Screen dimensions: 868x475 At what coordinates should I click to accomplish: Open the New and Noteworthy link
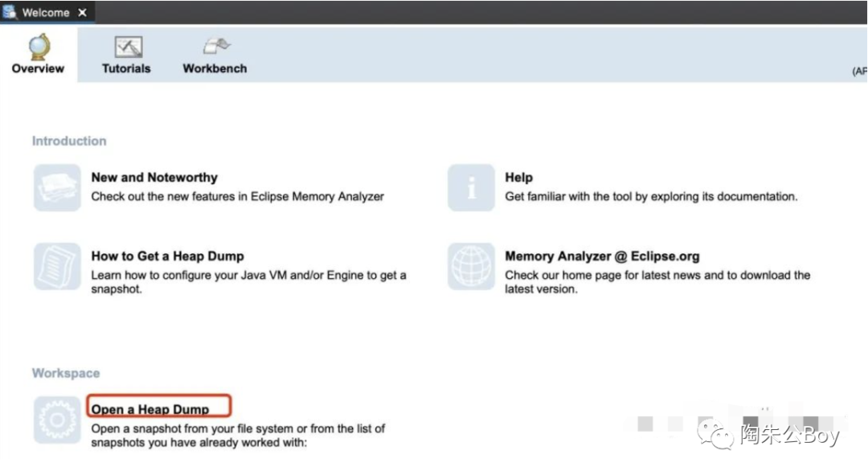154,178
